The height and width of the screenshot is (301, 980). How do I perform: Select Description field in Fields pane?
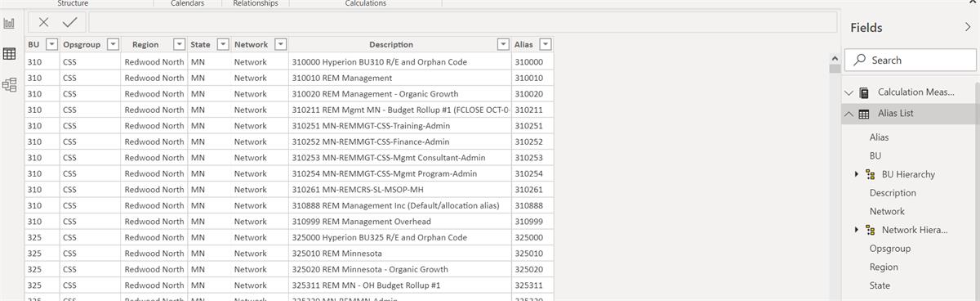click(893, 193)
